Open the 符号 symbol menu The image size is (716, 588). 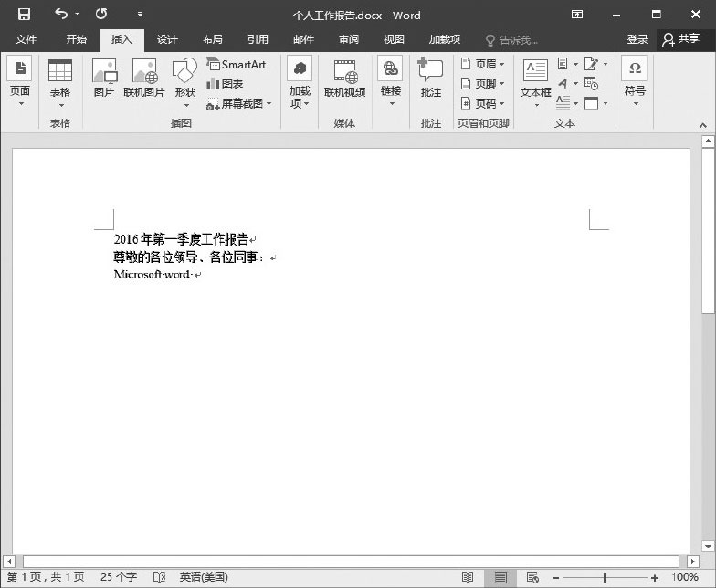pos(634,78)
